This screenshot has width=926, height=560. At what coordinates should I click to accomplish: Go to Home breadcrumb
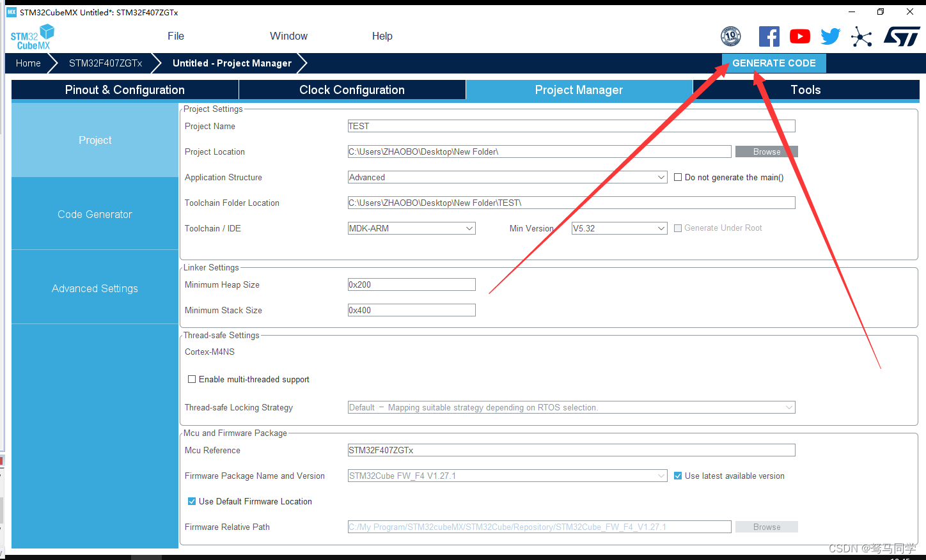coord(28,63)
